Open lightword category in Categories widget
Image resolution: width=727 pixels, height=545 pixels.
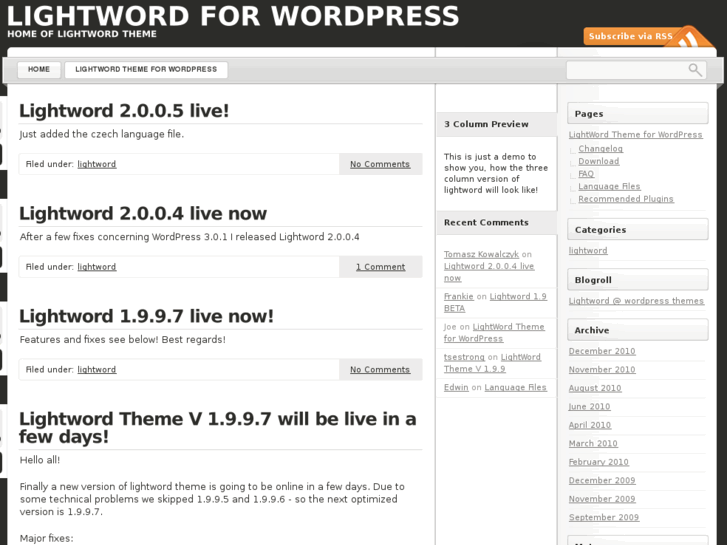(x=588, y=250)
